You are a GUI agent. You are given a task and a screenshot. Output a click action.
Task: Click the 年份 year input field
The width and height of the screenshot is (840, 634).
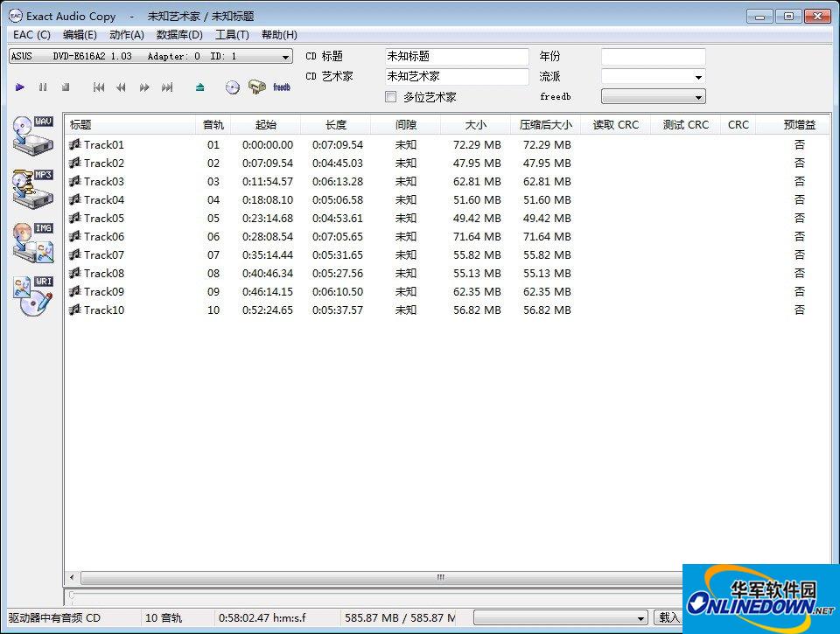tap(653, 56)
